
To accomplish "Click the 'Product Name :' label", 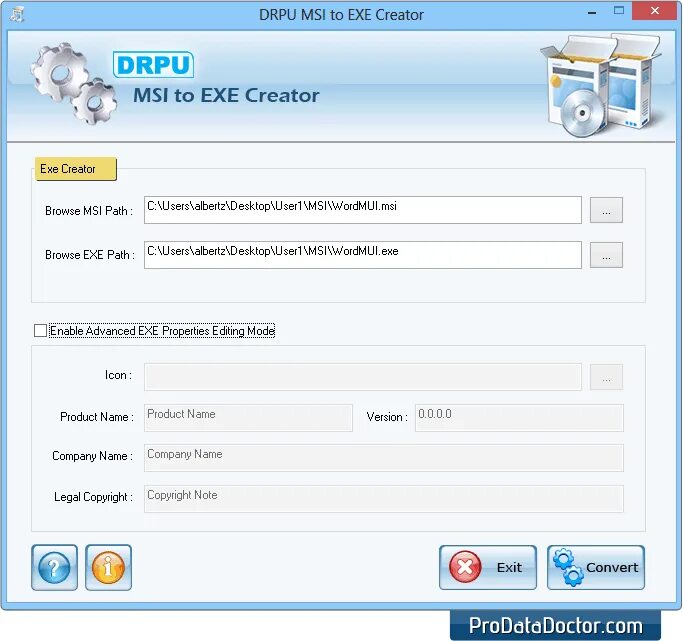I will pyautogui.click(x=97, y=417).
